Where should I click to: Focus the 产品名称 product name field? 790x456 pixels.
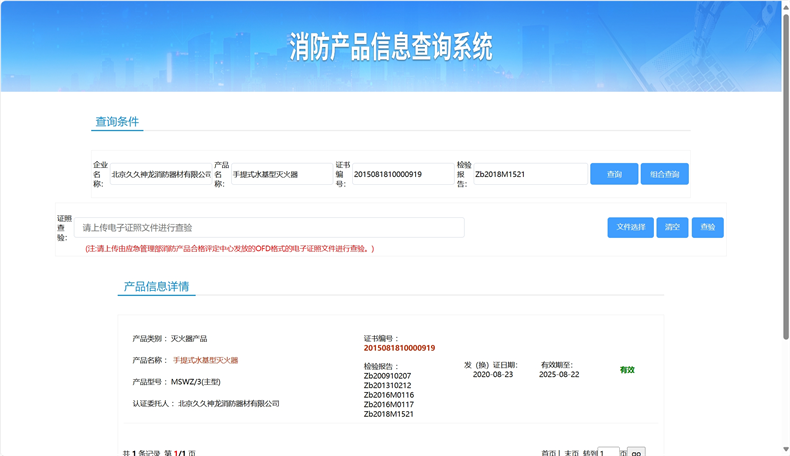tap(280, 174)
